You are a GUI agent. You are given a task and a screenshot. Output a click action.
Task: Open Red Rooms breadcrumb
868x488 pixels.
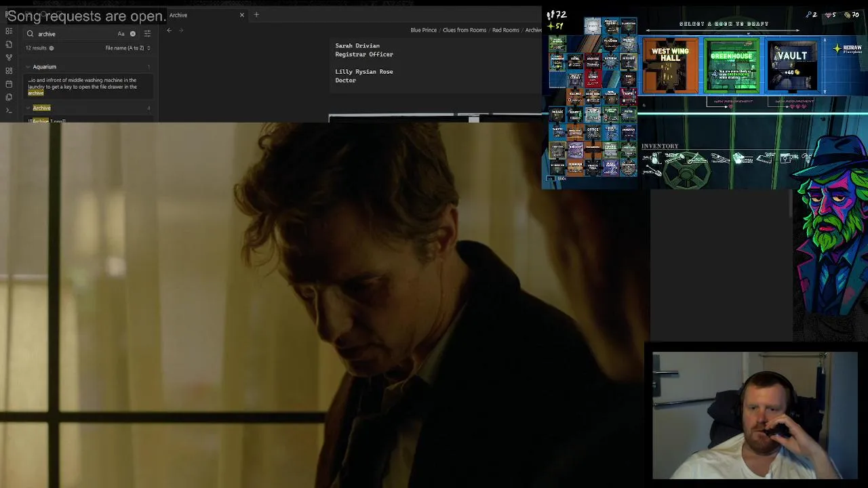[x=506, y=30]
